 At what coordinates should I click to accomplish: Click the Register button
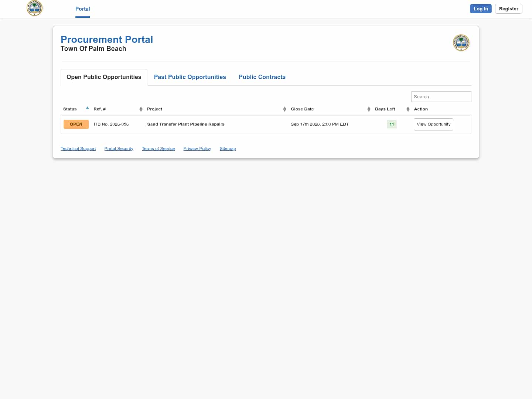pyautogui.click(x=508, y=9)
